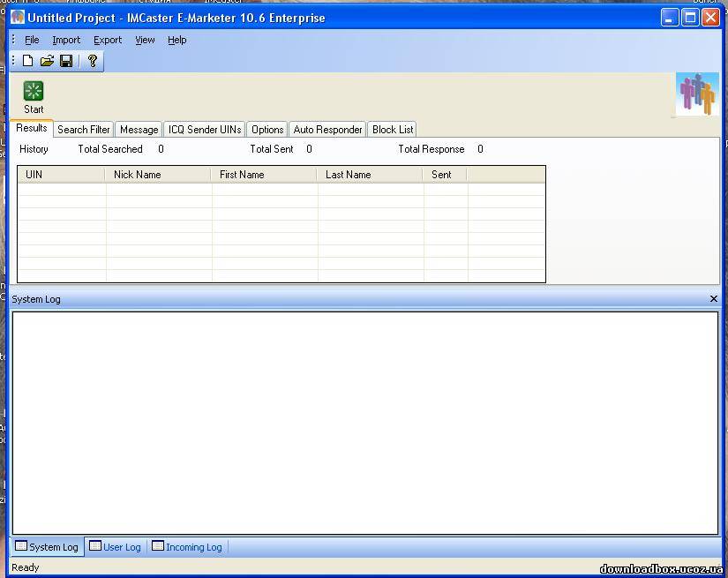Click the toolbar drag handle dots
728x578 pixels.
[13, 60]
